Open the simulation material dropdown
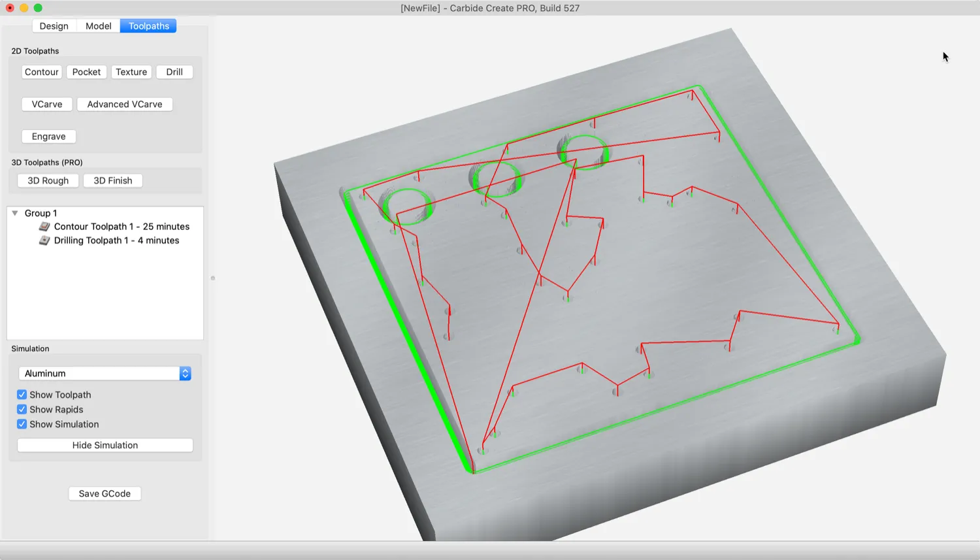The height and width of the screenshot is (560, 980). coord(185,373)
